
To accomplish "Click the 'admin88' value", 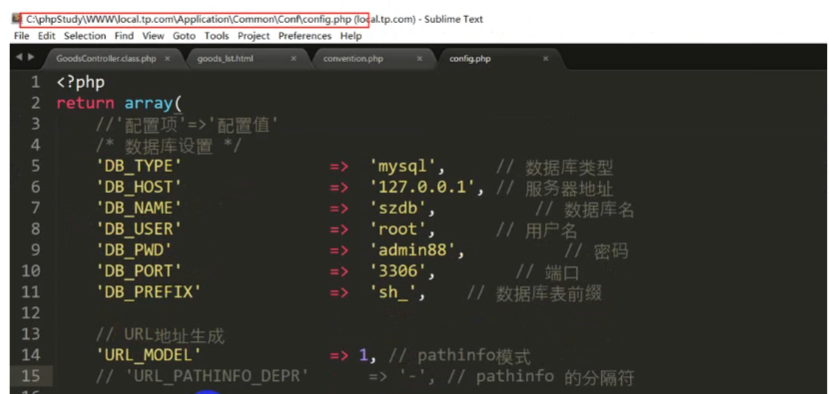I will click(413, 250).
